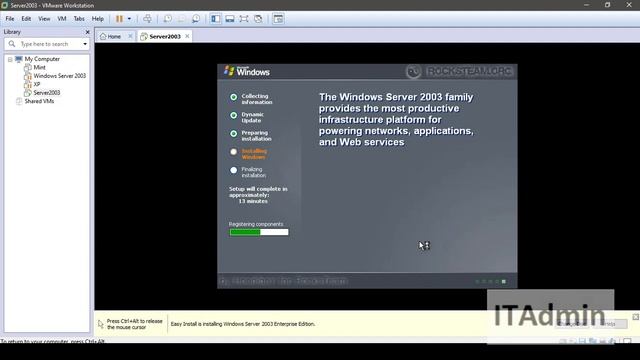Screen dimensions: 640x360
Task: Click the Windows logo in setup
Action: tap(247, 71)
